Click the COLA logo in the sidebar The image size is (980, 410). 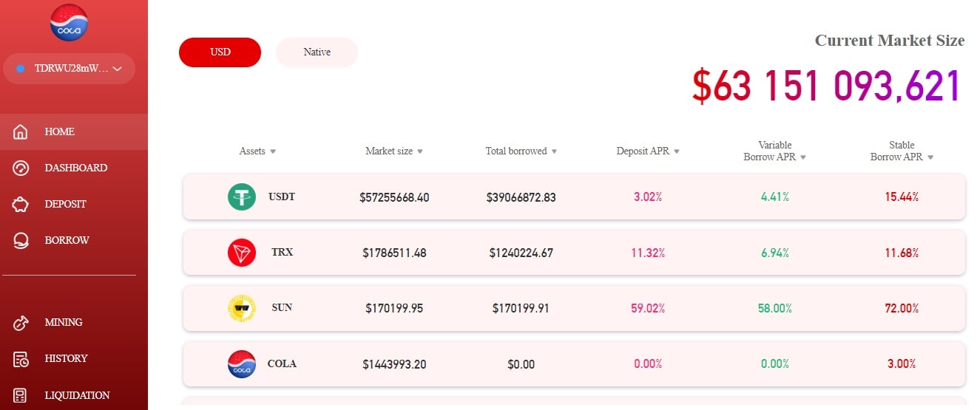(x=69, y=23)
